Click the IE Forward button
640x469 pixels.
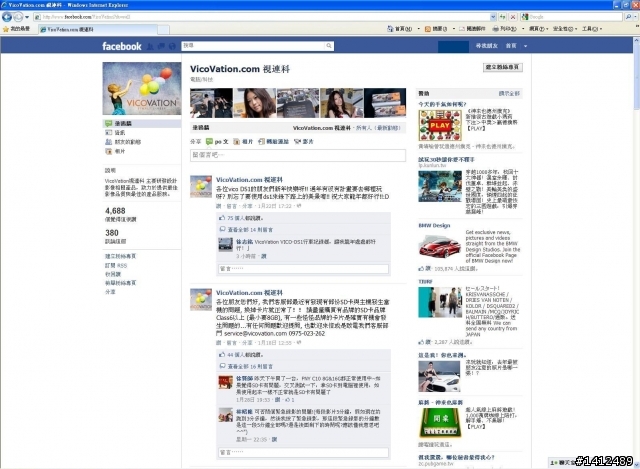click(x=18, y=17)
